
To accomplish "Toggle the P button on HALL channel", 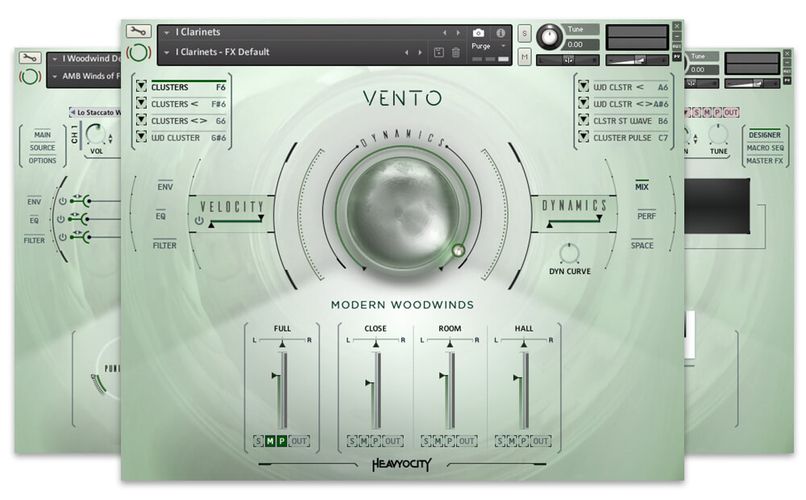I will 525,441.
